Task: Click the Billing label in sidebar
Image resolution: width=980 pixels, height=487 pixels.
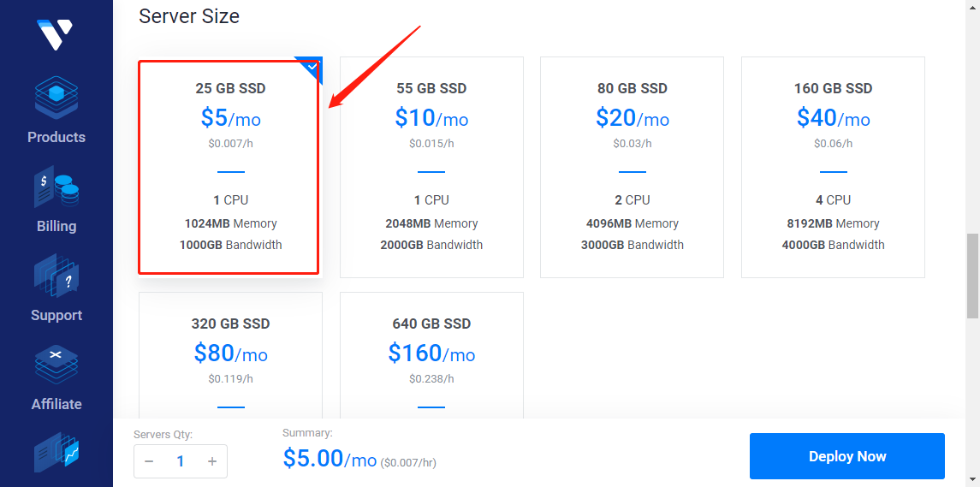Action: (56, 226)
